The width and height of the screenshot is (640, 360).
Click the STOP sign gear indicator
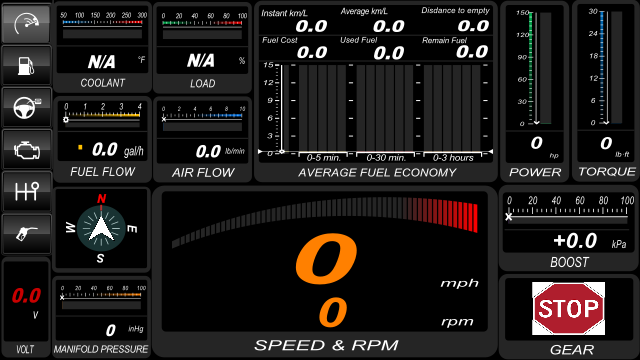point(569,308)
